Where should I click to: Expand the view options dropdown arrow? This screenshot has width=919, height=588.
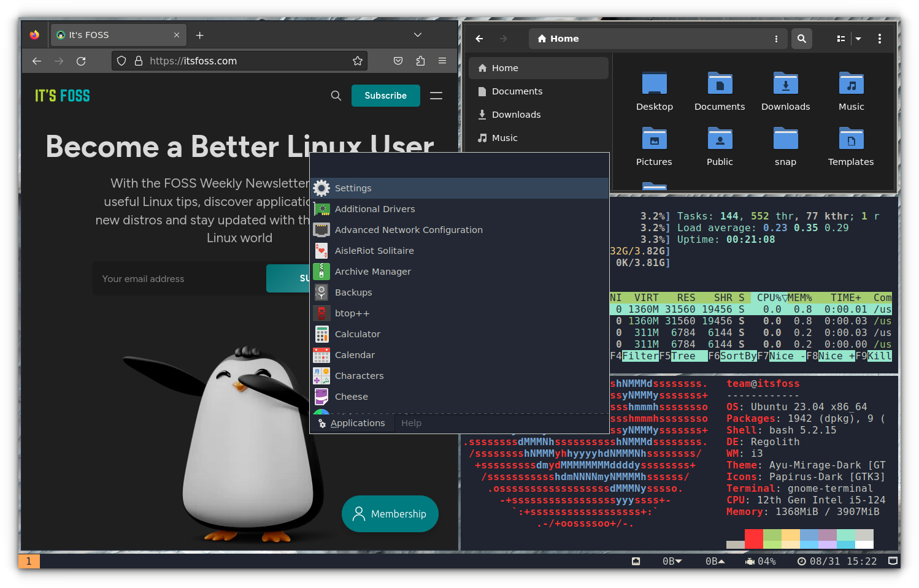pyautogui.click(x=858, y=39)
